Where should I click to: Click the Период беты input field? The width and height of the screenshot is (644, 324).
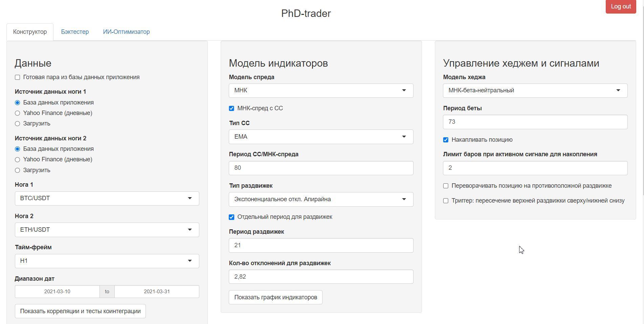click(535, 122)
